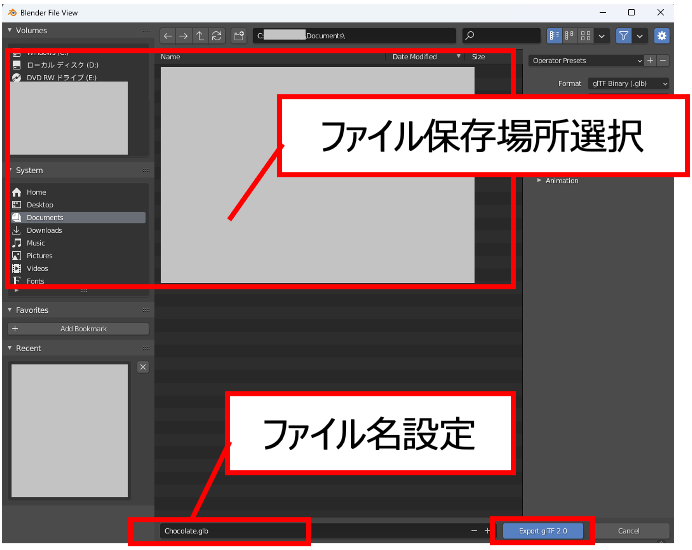This screenshot has width=692, height=550.
Task: Click Export glTF 2.0 button
Action: (x=543, y=531)
